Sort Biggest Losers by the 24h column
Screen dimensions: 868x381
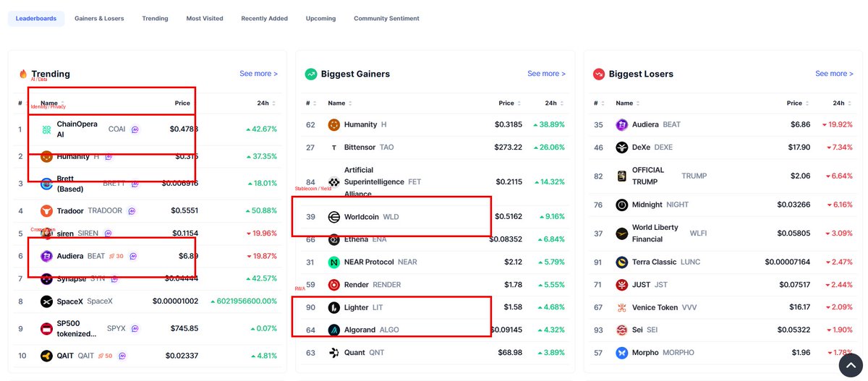(841, 103)
